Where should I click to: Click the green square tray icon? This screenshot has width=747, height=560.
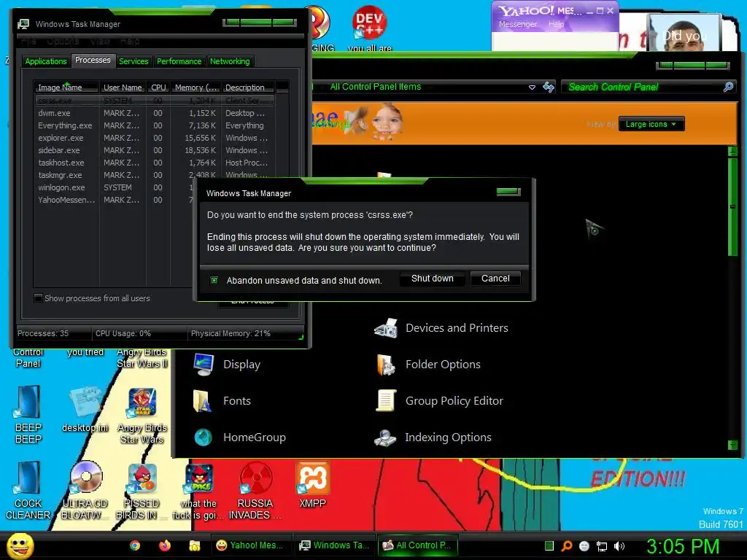pos(549,546)
